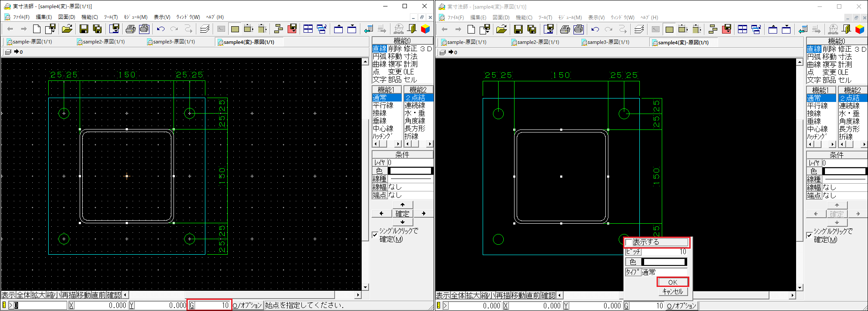Click the undo arrow icon in left window toolbar
Image resolution: width=868 pixels, height=311 pixels.
pyautogui.click(x=161, y=29)
